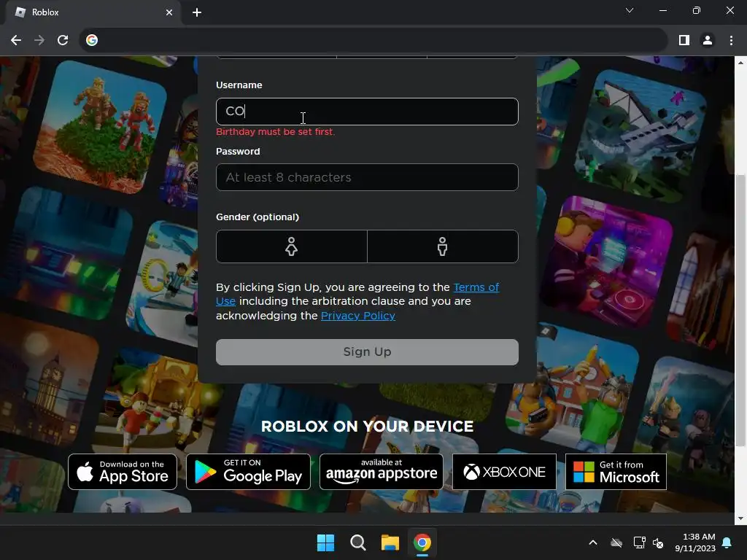Open the Terms of Use link
This screenshot has height=560, width=747.
[x=476, y=287]
